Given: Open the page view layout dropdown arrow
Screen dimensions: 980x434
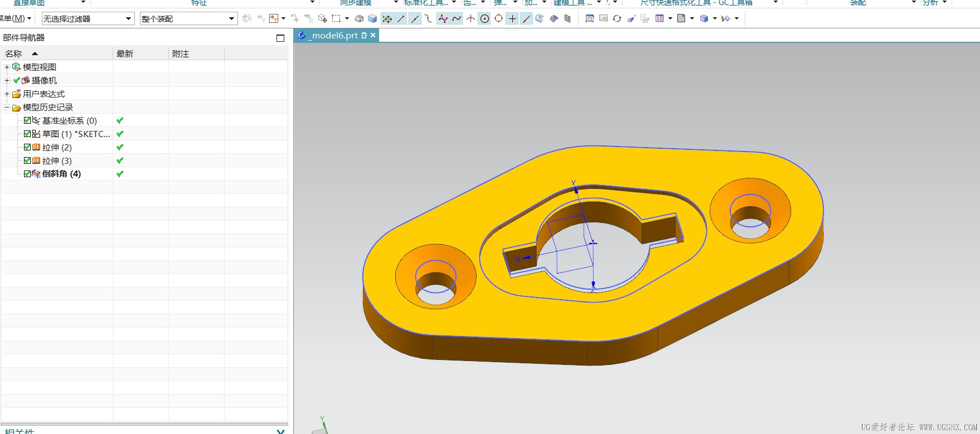Looking at the screenshot, I should 692,18.
